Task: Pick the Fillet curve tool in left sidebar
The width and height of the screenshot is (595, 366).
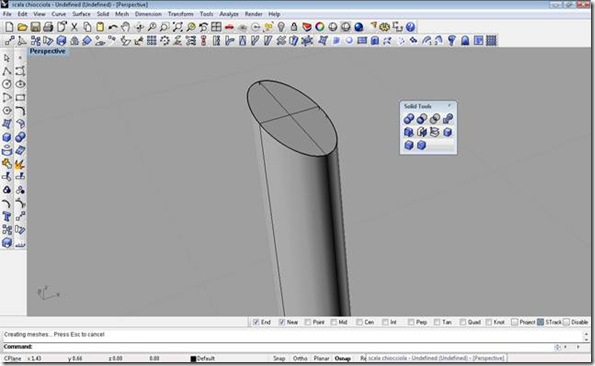Action: click(x=20, y=111)
